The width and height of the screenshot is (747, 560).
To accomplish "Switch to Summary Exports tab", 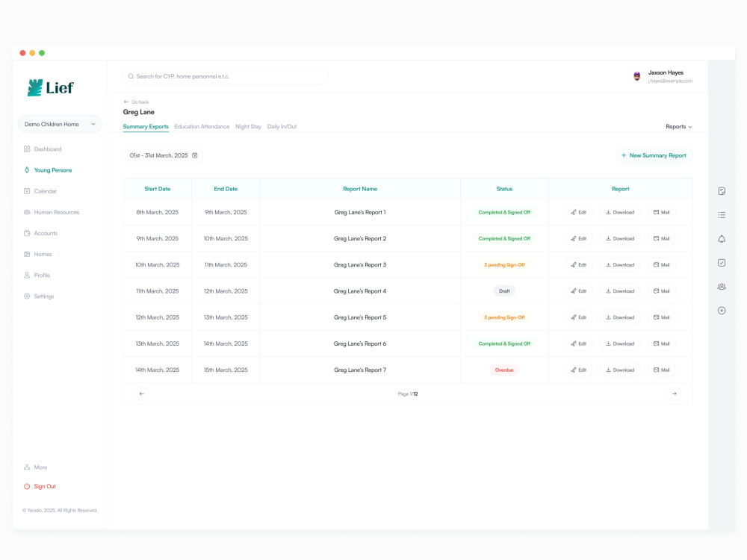I will 146,127.
